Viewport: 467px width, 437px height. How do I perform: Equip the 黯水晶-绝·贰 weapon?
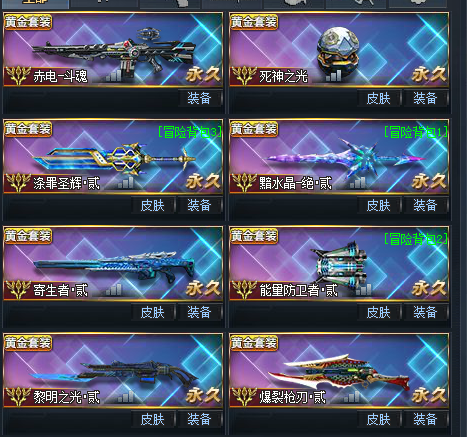point(425,205)
